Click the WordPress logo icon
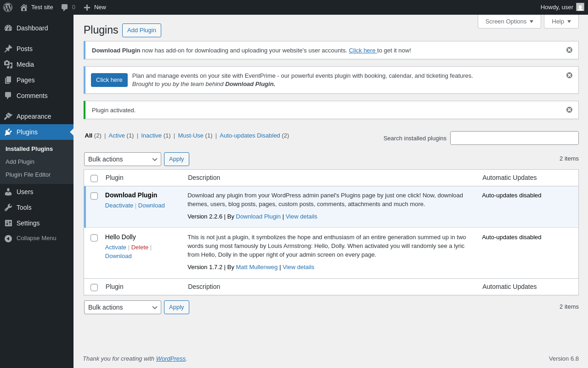This screenshot has width=588, height=368. point(8,7)
